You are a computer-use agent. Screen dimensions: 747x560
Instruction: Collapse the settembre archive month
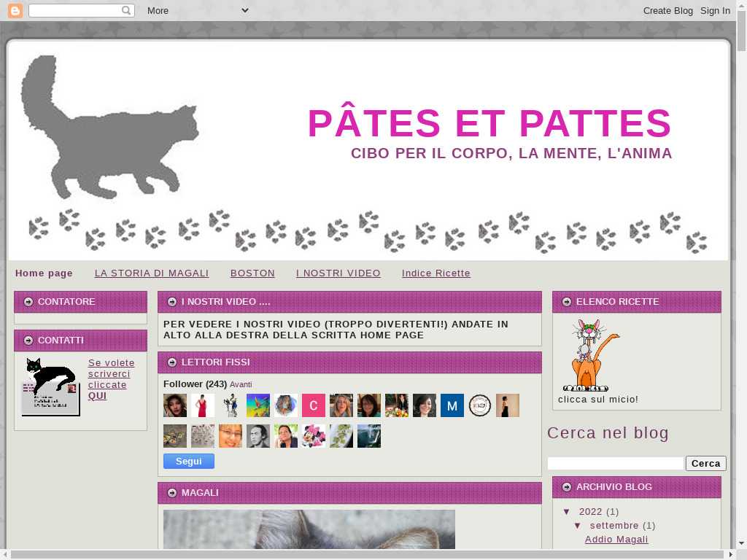click(578, 526)
